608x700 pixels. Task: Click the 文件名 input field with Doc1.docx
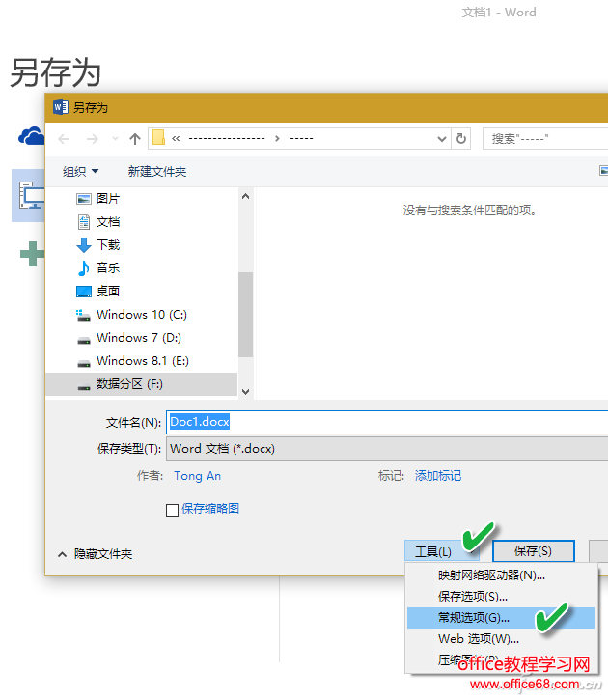[x=387, y=422]
